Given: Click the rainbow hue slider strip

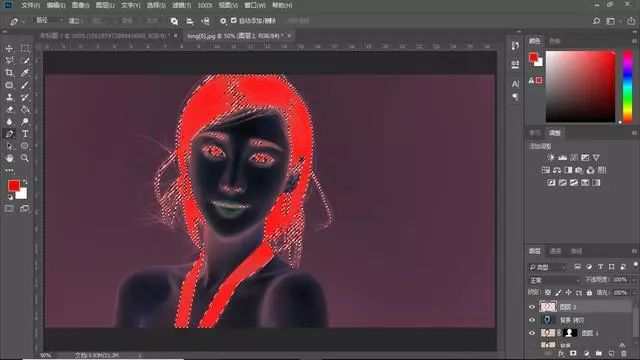Looking at the screenshot, I should [x=628, y=87].
